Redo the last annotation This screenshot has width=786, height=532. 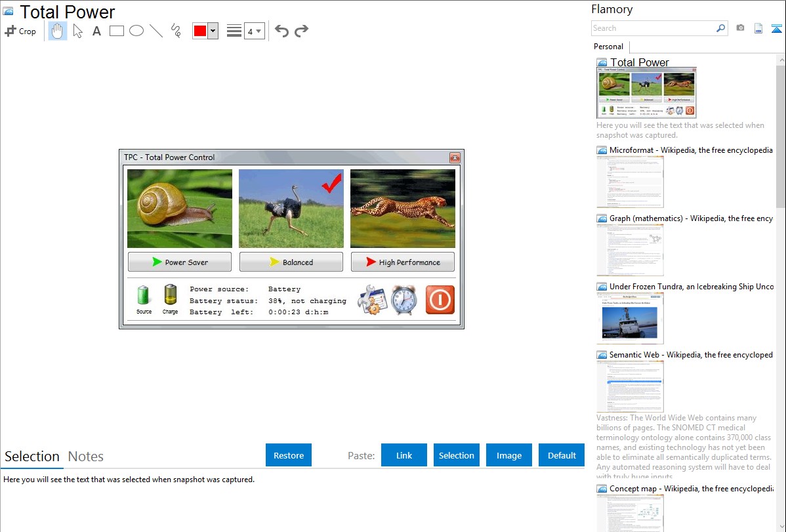pos(301,31)
